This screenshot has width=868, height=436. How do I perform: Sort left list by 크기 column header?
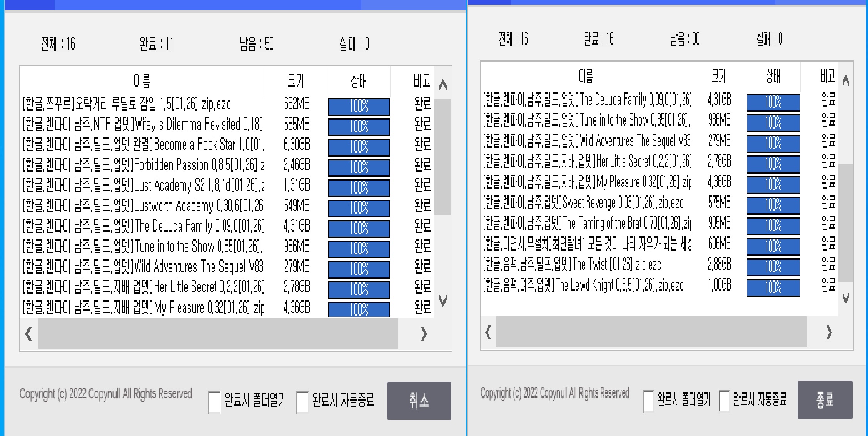(x=295, y=81)
